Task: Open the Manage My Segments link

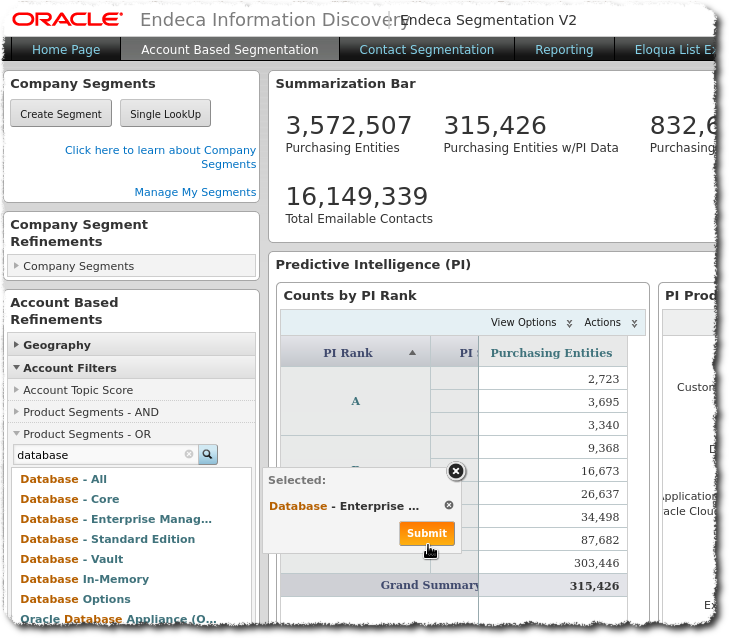Action: pos(195,192)
